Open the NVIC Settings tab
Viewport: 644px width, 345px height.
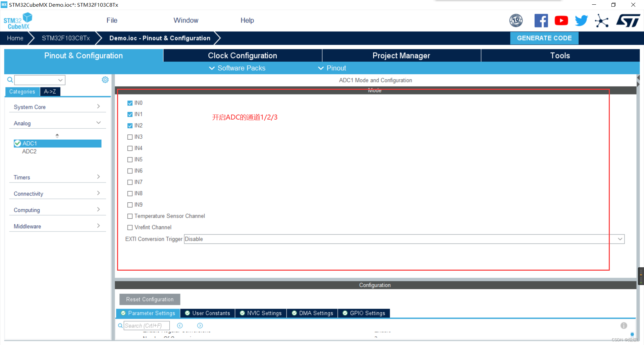click(261, 313)
